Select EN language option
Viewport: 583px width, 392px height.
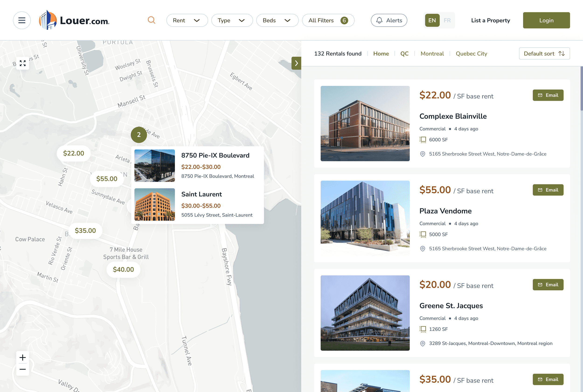click(432, 20)
